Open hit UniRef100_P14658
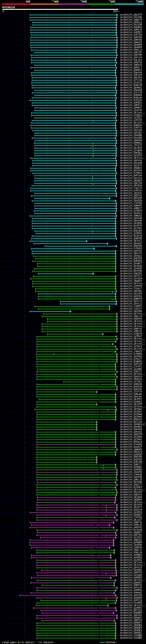 [131, 603]
